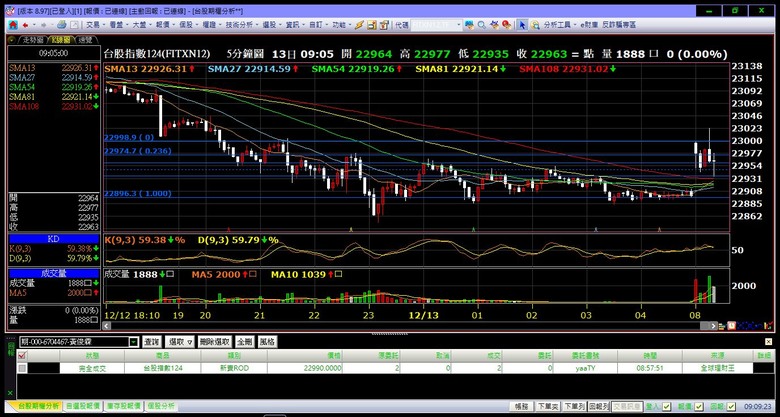Click the page icon next to the printer
The height and width of the screenshot is (417, 780).
pos(74,24)
